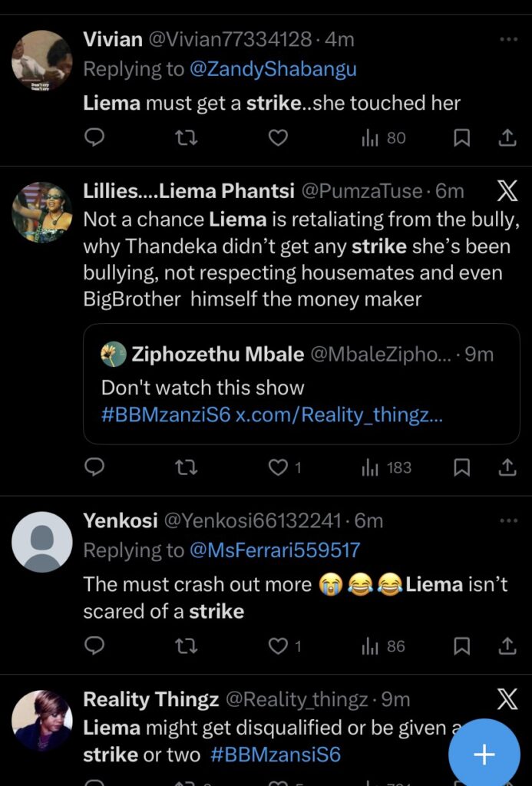Share Vivian's tweet
Viewport: 532px width, 786px height.
click(507, 138)
